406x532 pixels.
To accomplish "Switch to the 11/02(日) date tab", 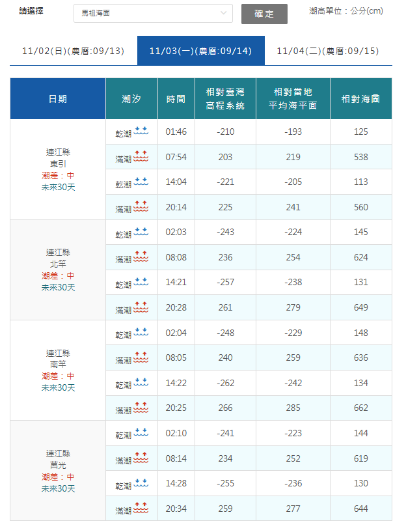I will pyautogui.click(x=73, y=51).
